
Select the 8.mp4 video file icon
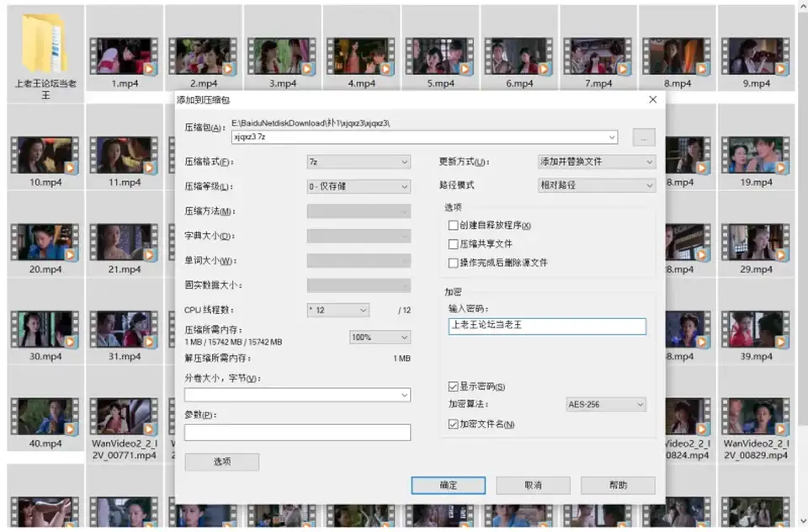[677, 56]
